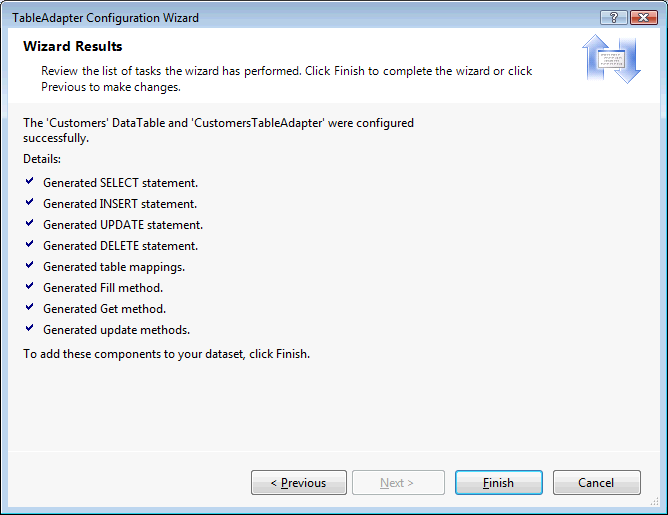Click the checkmark beside Generated DELETE statement
The width and height of the screenshot is (668, 515).
click(x=30, y=245)
